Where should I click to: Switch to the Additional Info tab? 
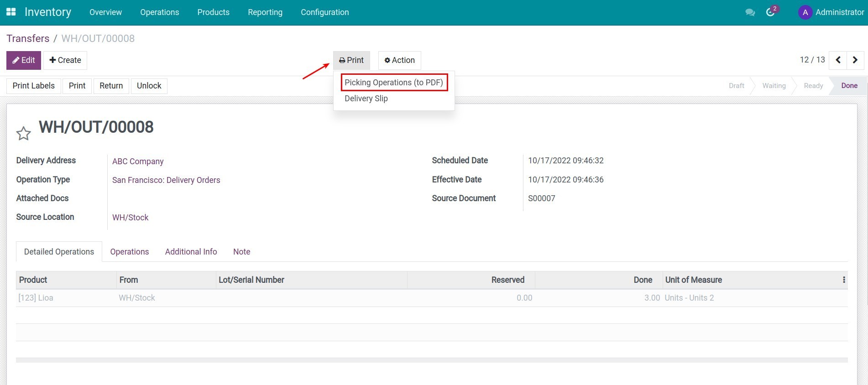click(191, 252)
